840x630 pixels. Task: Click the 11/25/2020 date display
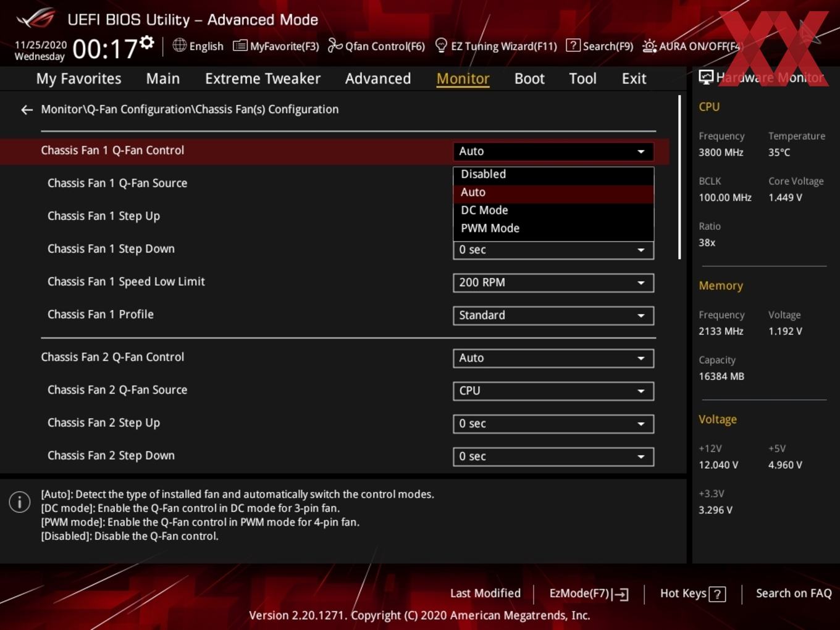(41, 45)
